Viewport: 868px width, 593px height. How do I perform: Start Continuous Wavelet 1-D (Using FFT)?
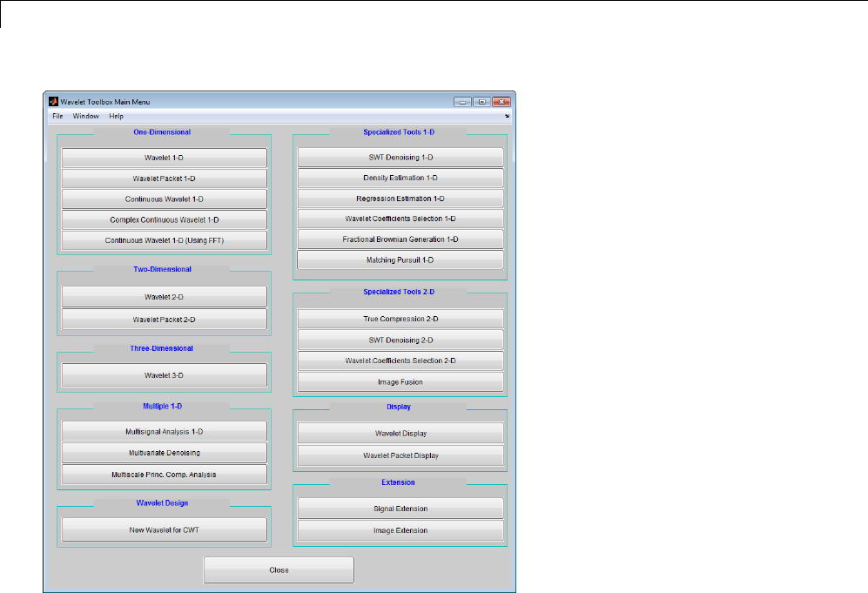pyautogui.click(x=165, y=241)
